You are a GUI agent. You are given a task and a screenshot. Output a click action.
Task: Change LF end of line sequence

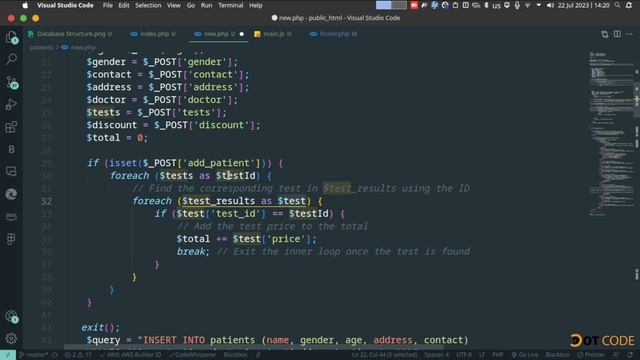482,355
